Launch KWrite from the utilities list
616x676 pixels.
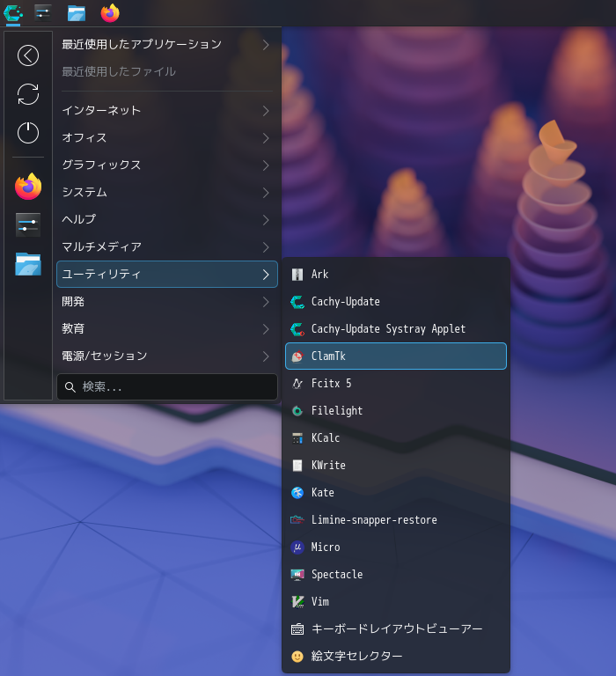click(x=396, y=466)
